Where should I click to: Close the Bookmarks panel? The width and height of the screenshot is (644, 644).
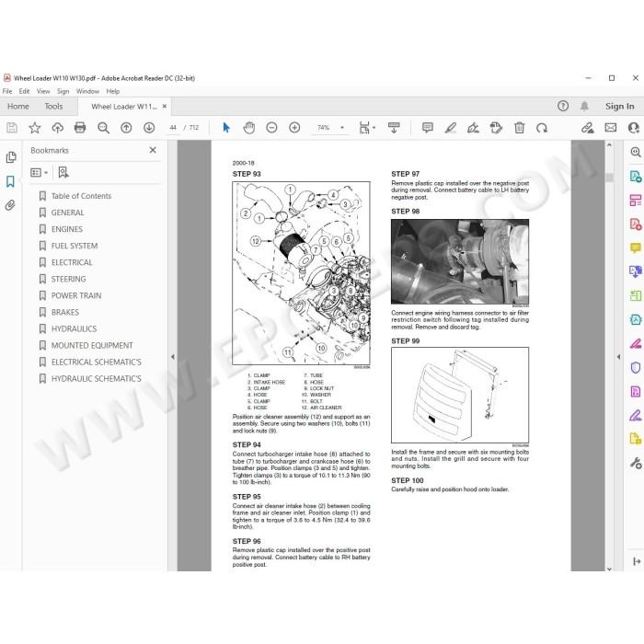pos(153,150)
